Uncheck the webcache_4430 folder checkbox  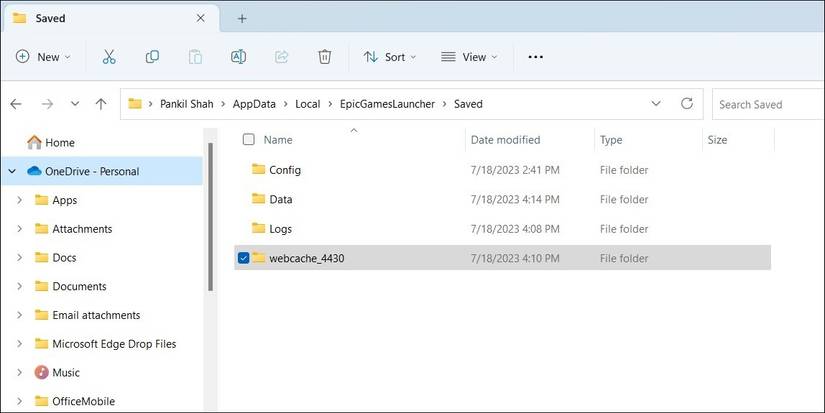coord(244,258)
